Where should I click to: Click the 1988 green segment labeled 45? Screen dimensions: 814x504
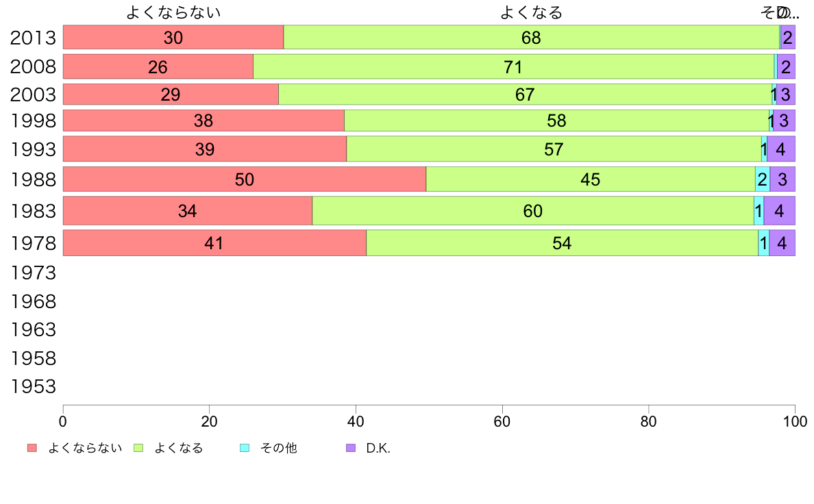tap(590, 179)
